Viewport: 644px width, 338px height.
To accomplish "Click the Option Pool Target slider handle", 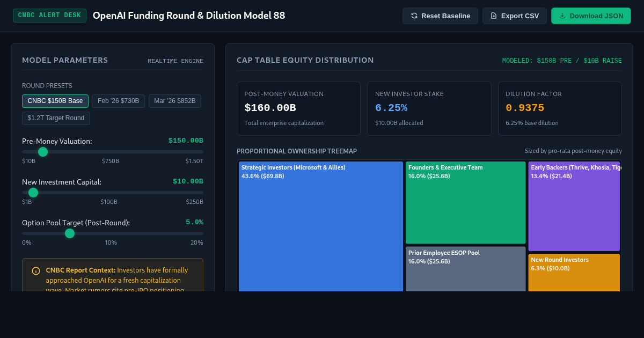I will pyautogui.click(x=70, y=233).
